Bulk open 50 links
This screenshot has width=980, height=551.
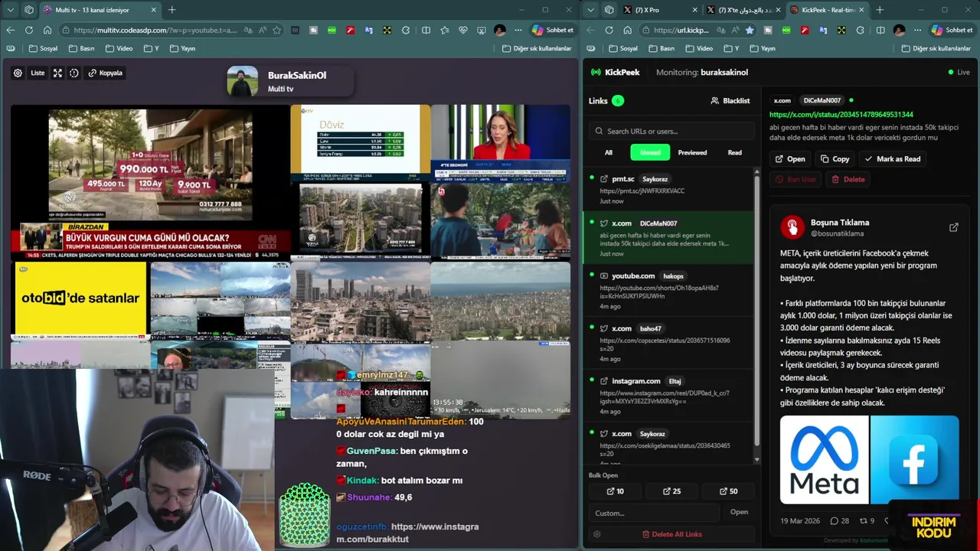click(729, 491)
